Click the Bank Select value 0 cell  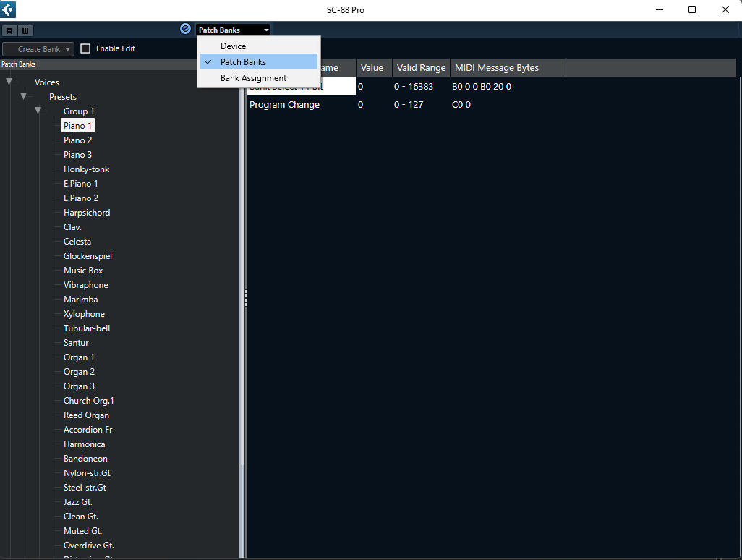click(x=361, y=87)
